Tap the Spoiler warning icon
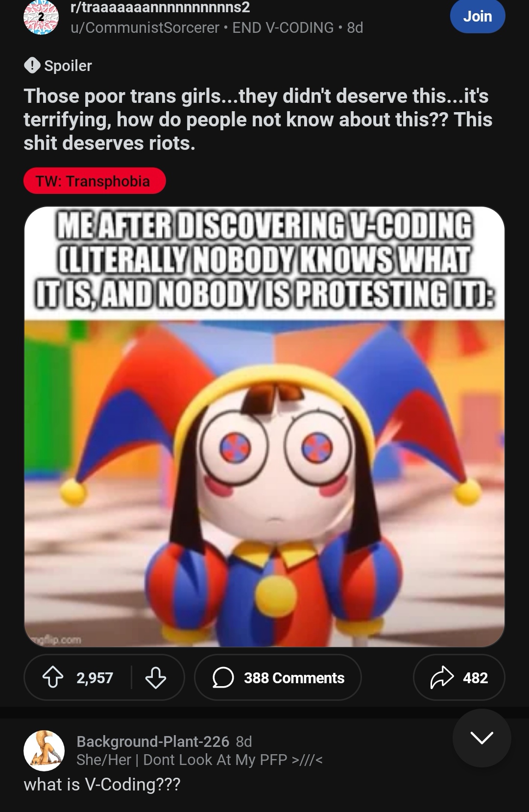 [32, 65]
